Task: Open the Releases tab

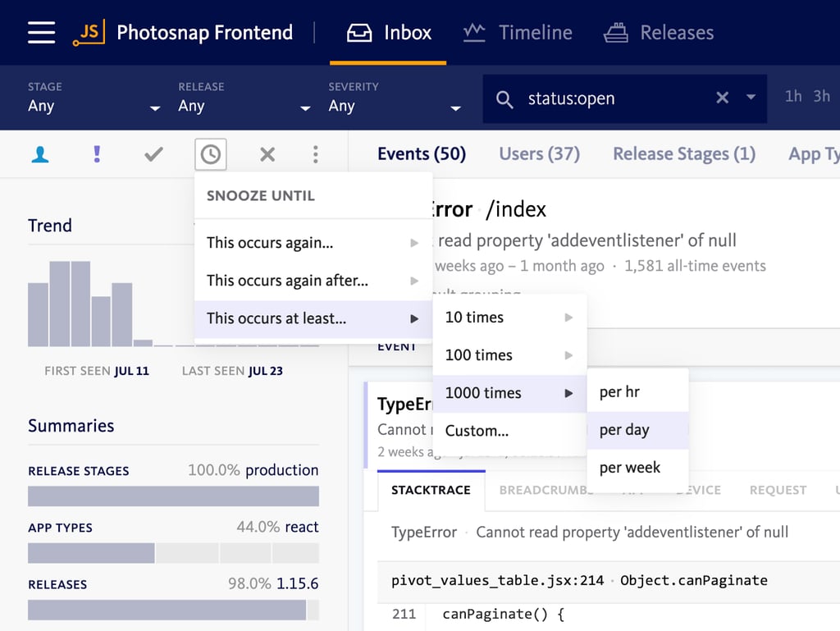Action: pyautogui.click(x=659, y=33)
